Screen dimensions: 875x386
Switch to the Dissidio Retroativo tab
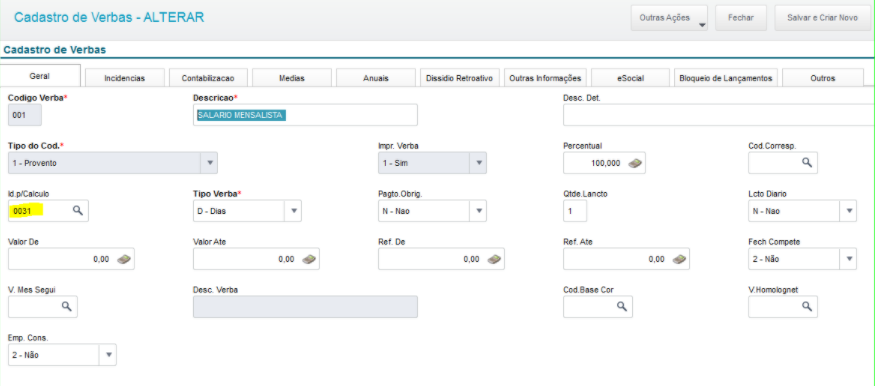coord(459,78)
